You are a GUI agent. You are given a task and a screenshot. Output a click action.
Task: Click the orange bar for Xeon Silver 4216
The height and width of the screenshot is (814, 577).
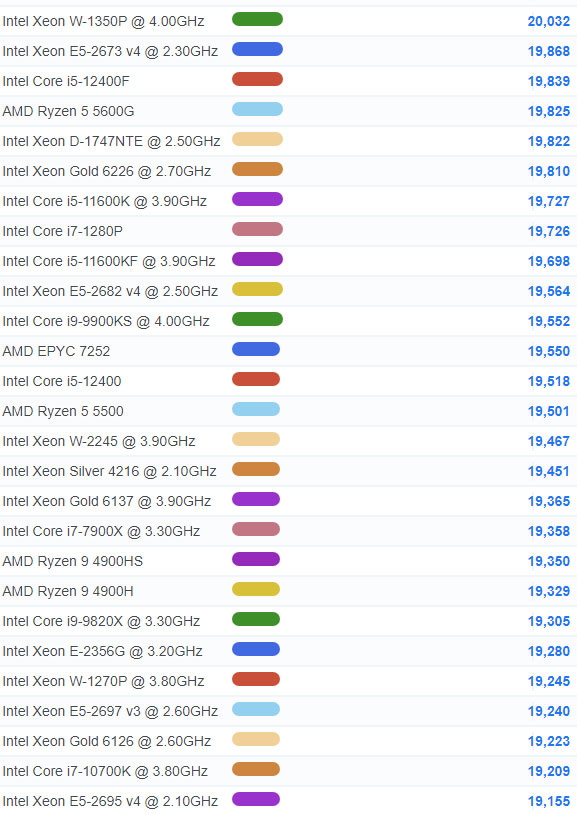pyautogui.click(x=256, y=469)
